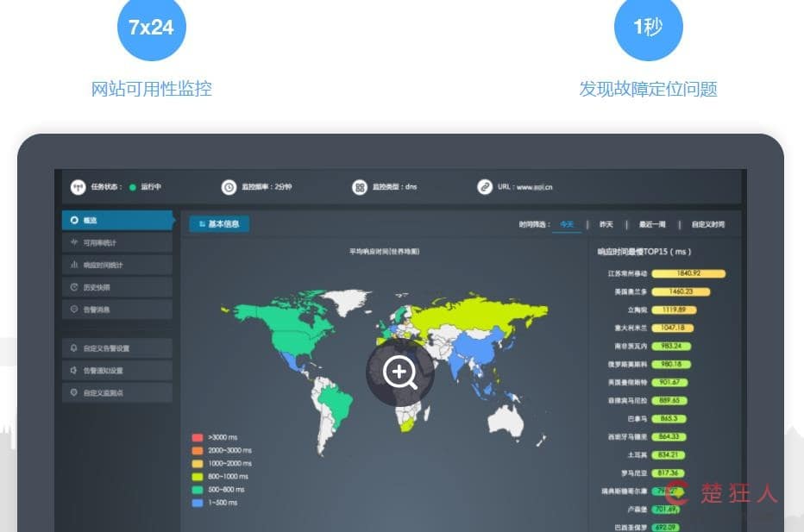Click the 1840.92 response time bar
Screen dimensions: 804x532
point(688,273)
